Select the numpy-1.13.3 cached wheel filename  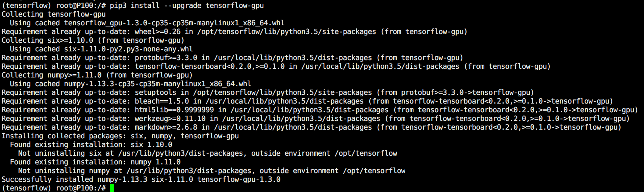click(x=157, y=84)
